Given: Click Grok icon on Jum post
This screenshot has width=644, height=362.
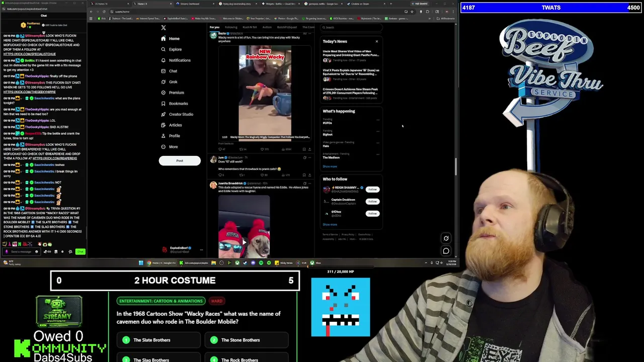Looking at the screenshot, I should click(304, 158).
